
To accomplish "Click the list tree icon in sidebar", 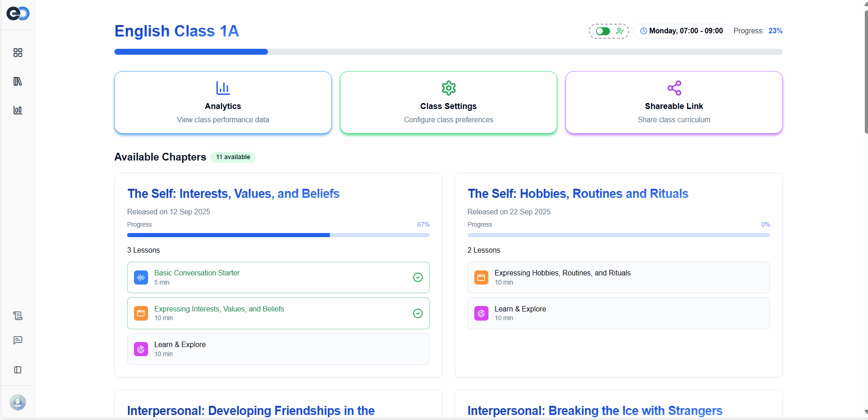I will tap(18, 316).
